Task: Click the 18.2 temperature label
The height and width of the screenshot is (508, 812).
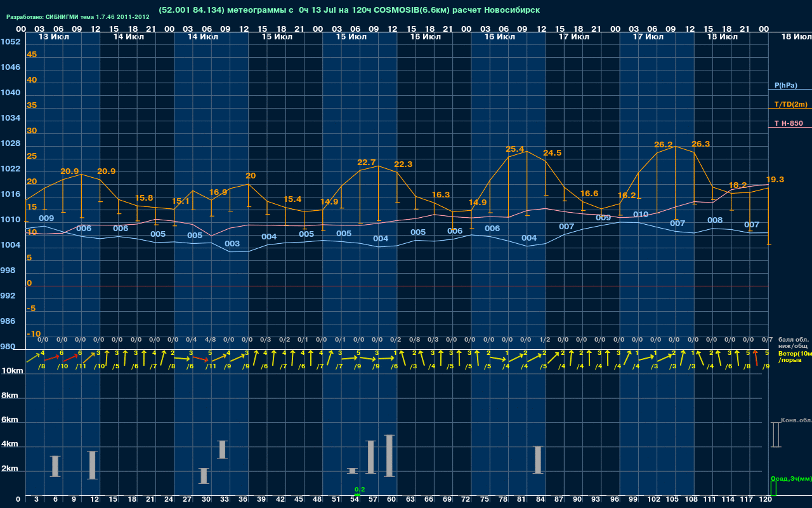Action: (738, 185)
